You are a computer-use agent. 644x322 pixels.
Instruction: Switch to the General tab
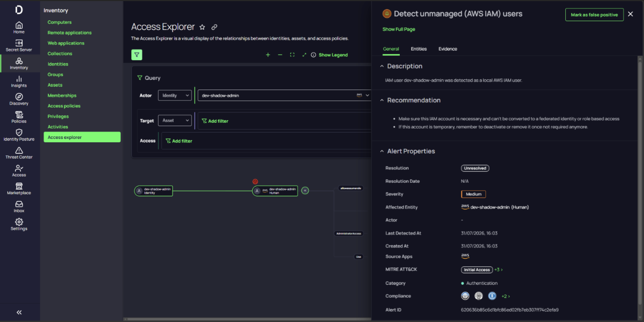pyautogui.click(x=391, y=49)
